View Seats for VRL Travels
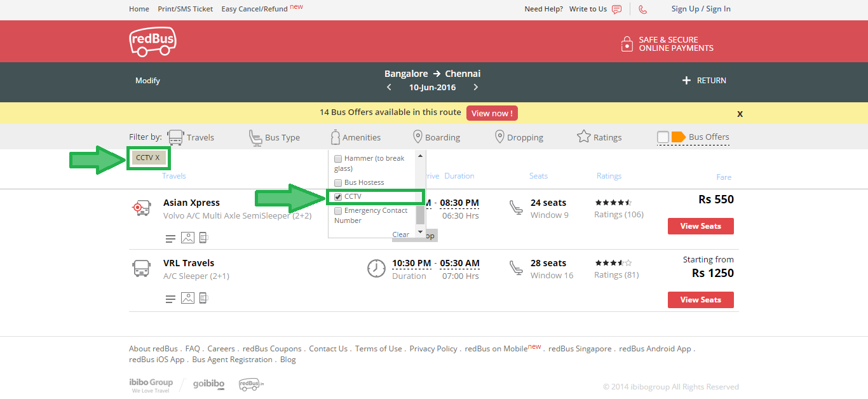Screen dimensions: 868x399 click(x=701, y=300)
